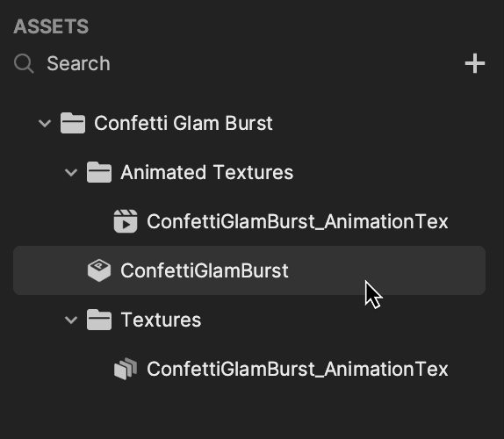Select the Confetti Glam Burst folder name
Image resolution: width=504 pixels, height=439 pixels.
click(x=184, y=123)
